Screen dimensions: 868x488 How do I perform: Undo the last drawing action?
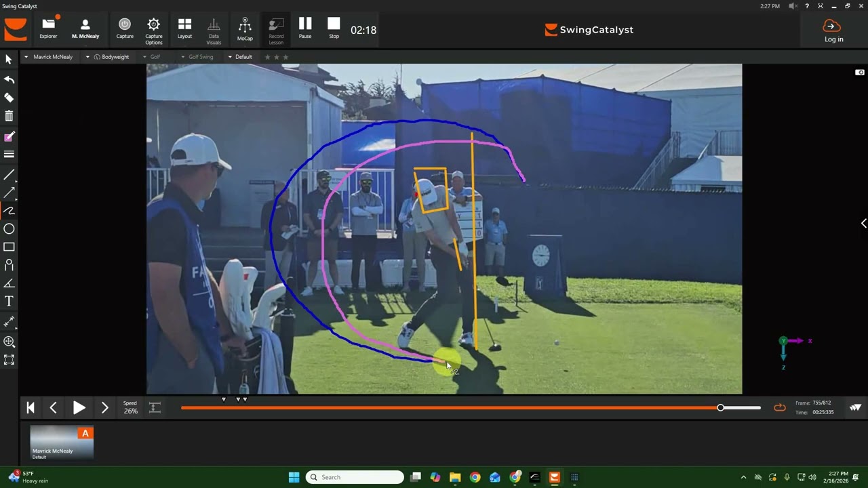click(9, 80)
